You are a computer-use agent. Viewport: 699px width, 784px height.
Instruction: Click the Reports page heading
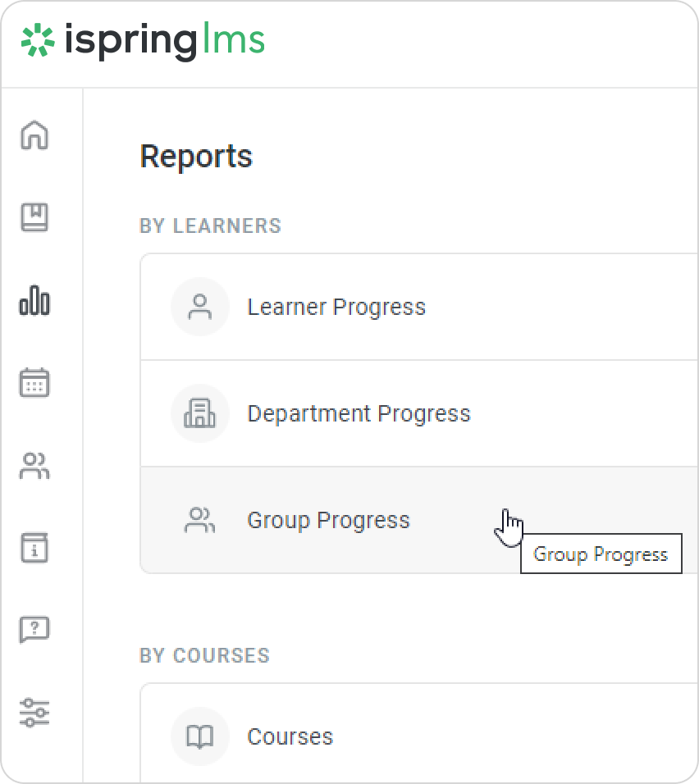[196, 156]
